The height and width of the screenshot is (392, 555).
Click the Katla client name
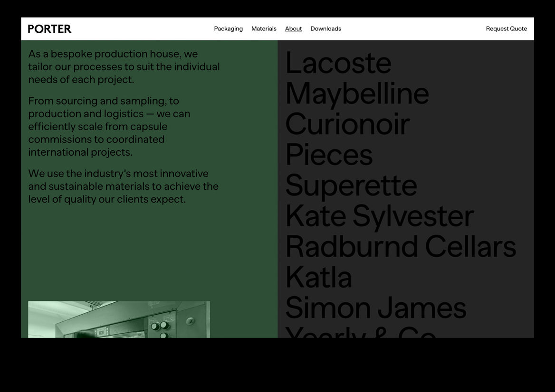coord(318,278)
